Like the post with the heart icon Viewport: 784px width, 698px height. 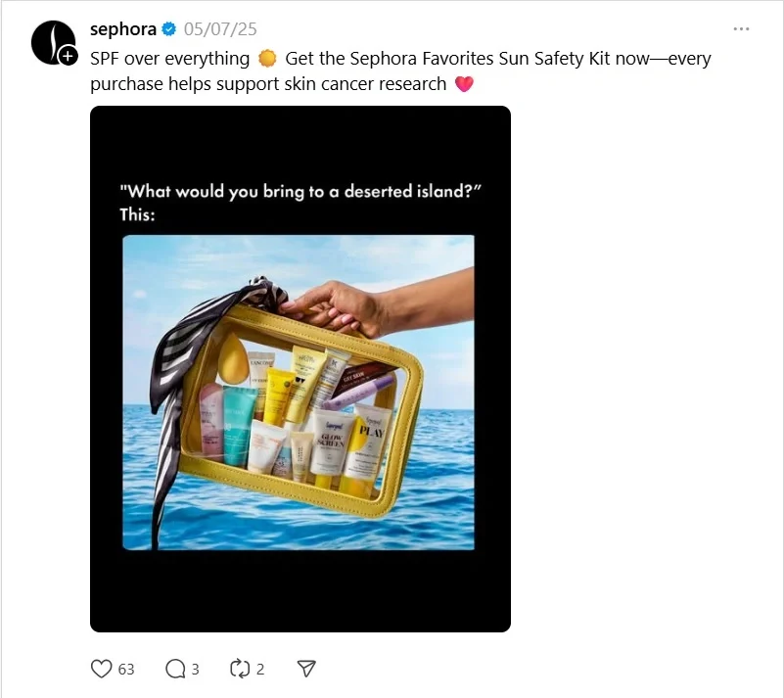(x=102, y=669)
